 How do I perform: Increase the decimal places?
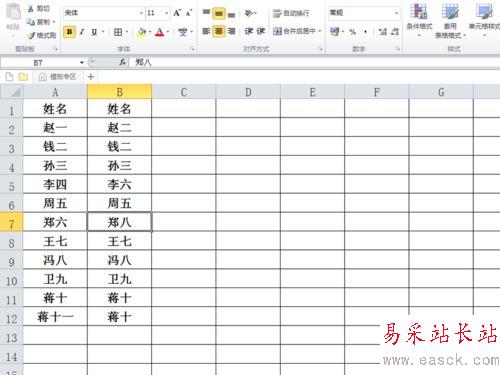tap(383, 32)
